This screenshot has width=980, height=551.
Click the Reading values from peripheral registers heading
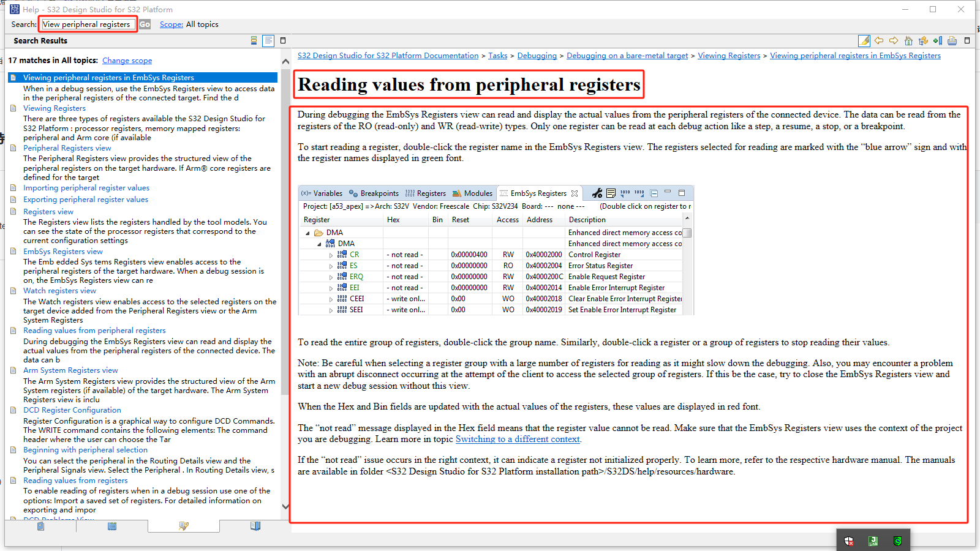469,84
